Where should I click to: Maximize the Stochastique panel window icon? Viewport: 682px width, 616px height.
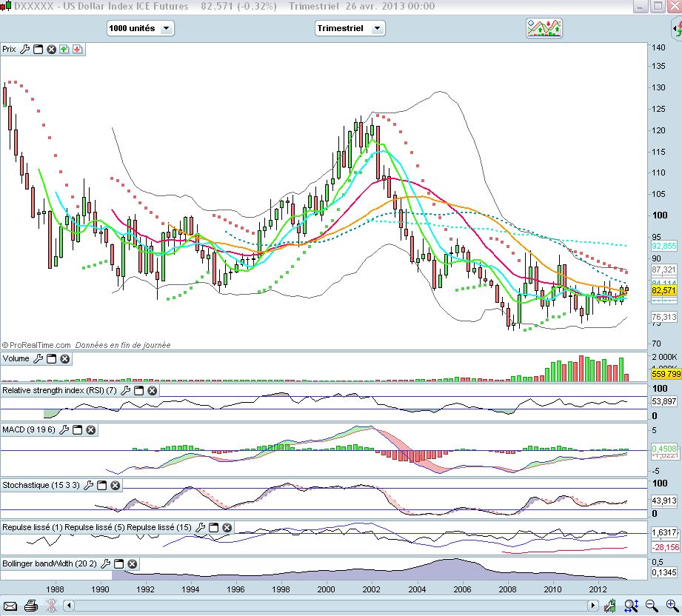click(101, 485)
